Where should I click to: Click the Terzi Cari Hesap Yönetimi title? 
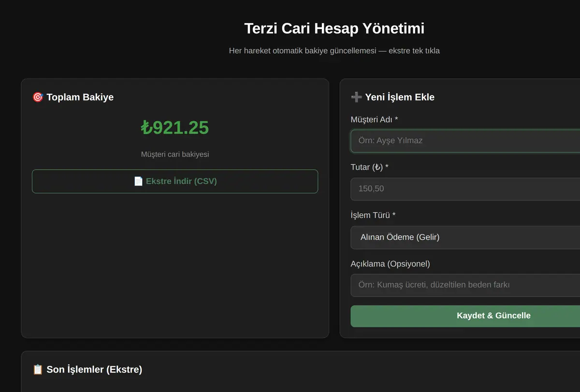pyautogui.click(x=334, y=28)
